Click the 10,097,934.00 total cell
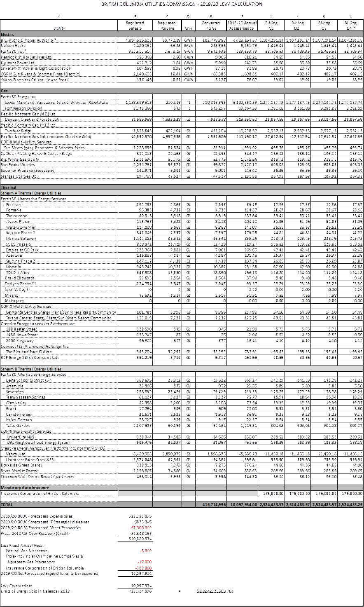The height and width of the screenshot is (607, 364). coord(242,504)
